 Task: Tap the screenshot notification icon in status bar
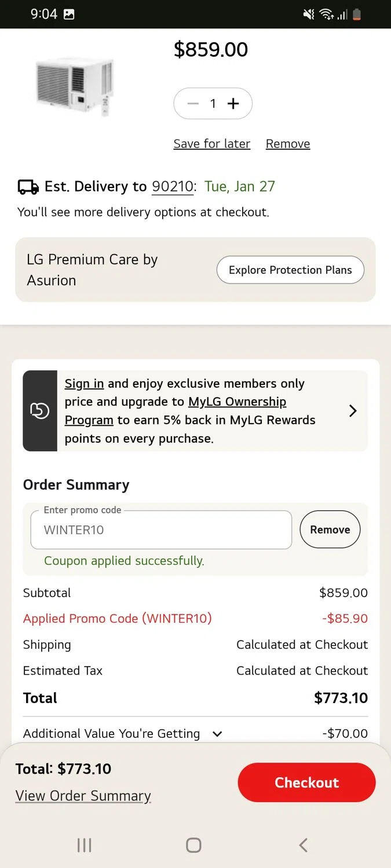click(x=69, y=14)
